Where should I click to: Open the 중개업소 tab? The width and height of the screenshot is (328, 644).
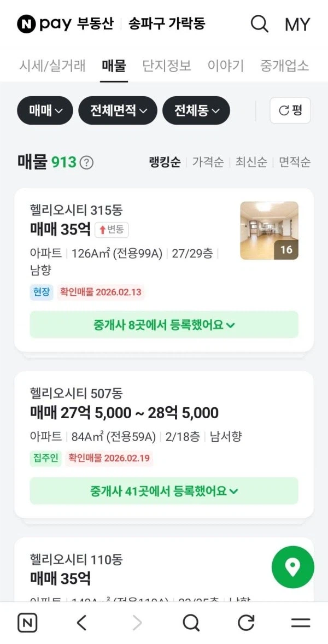pos(285,66)
